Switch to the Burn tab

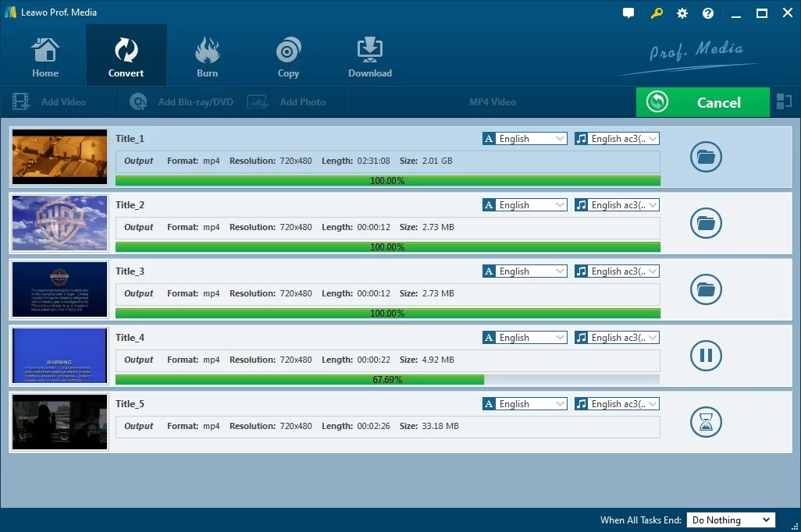(x=207, y=55)
